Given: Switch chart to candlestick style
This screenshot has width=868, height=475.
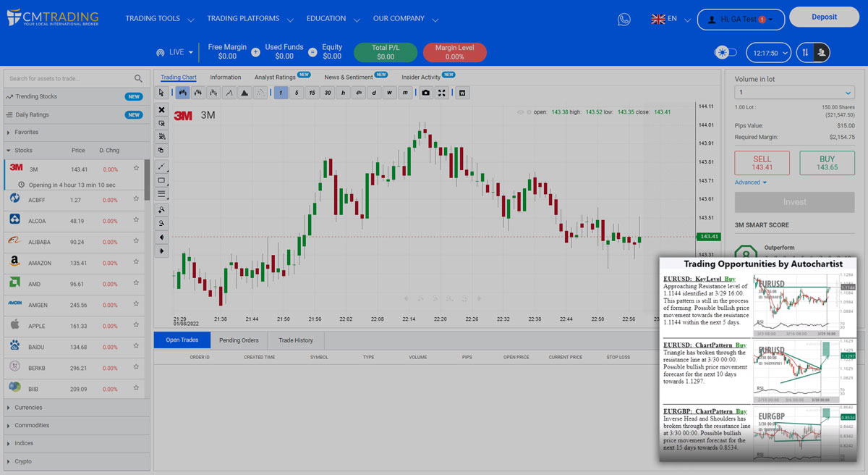Looking at the screenshot, I should (x=182, y=93).
